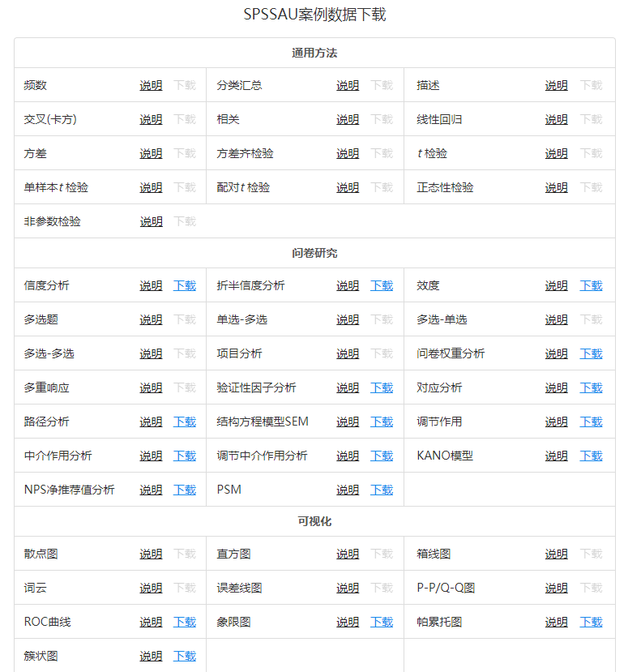Open 说明 for 配对t检验

348,187
